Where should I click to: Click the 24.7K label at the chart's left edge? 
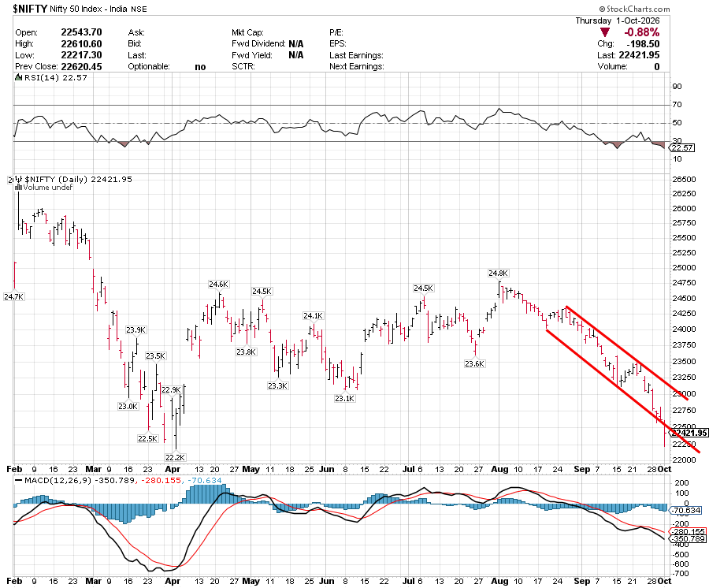click(x=13, y=296)
